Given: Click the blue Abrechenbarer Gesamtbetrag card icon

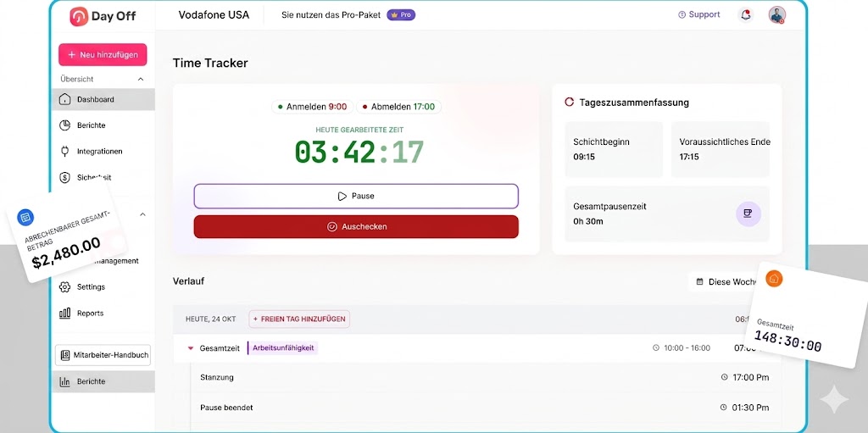Looking at the screenshot, I should [25, 218].
